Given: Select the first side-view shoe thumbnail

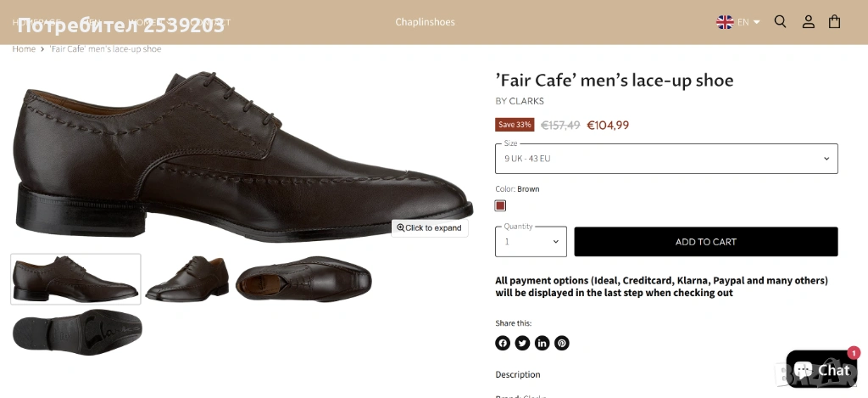Looking at the screenshot, I should click(x=75, y=278).
